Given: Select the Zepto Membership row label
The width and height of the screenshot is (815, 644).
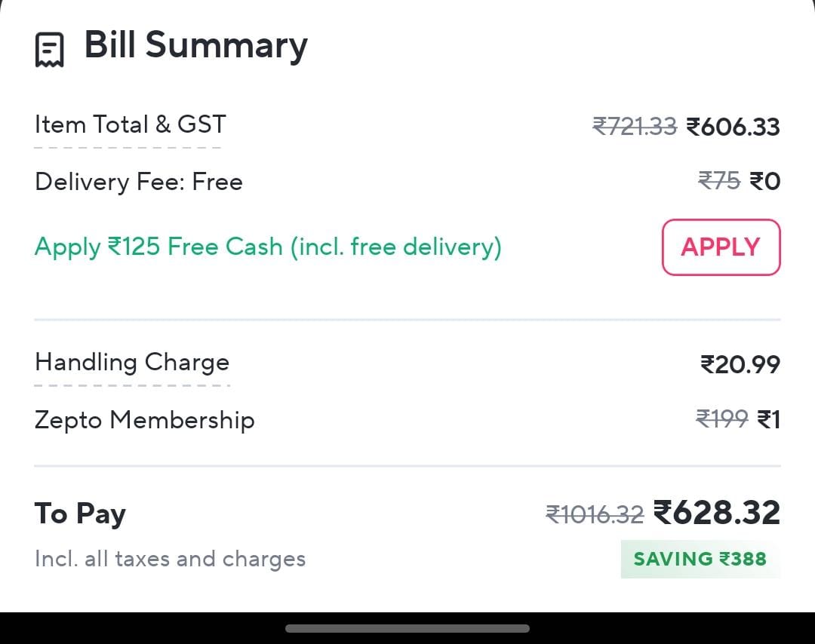Looking at the screenshot, I should click(x=145, y=420).
